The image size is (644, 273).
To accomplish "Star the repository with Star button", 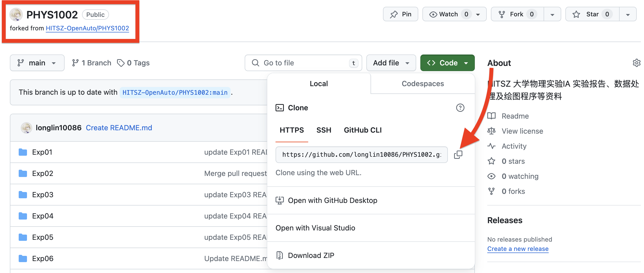I will coord(593,14).
